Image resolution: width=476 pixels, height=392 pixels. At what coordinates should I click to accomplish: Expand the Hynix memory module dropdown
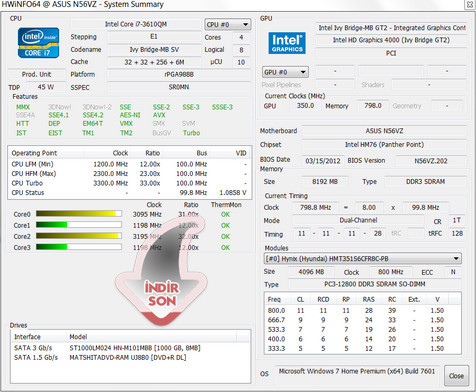(x=362, y=259)
